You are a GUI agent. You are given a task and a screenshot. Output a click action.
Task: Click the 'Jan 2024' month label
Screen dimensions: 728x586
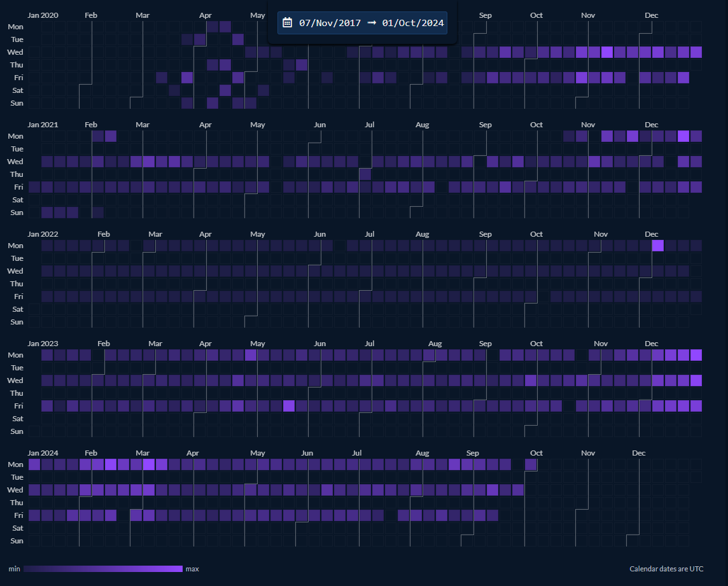coord(43,453)
